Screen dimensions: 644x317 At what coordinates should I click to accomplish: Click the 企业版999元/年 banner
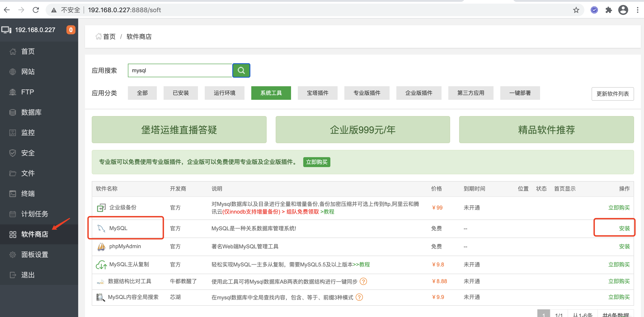(x=362, y=130)
